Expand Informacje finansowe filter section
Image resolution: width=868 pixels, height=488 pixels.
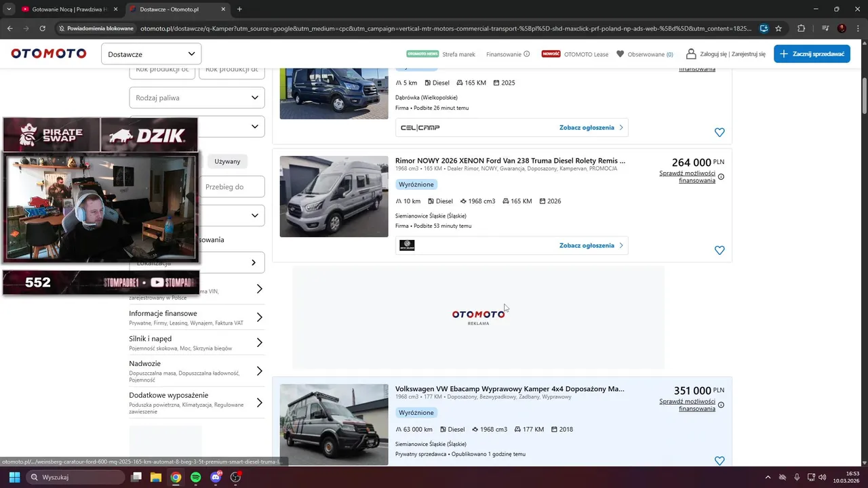(197, 317)
